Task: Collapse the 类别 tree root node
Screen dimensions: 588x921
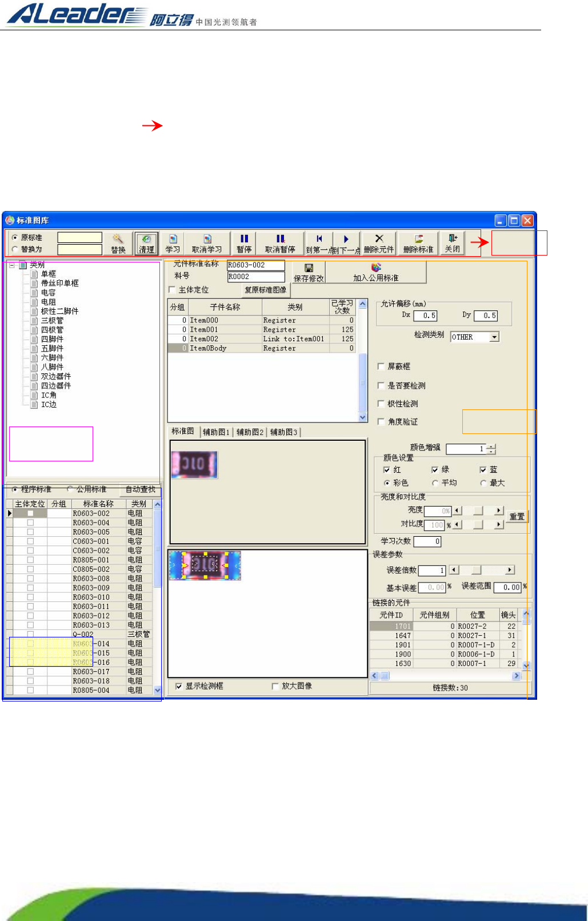Action: point(12,265)
